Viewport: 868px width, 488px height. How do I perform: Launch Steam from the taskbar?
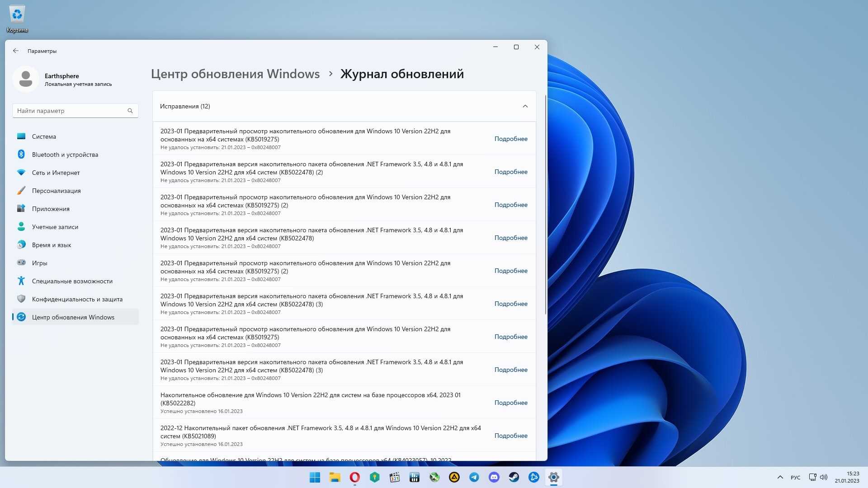click(514, 477)
